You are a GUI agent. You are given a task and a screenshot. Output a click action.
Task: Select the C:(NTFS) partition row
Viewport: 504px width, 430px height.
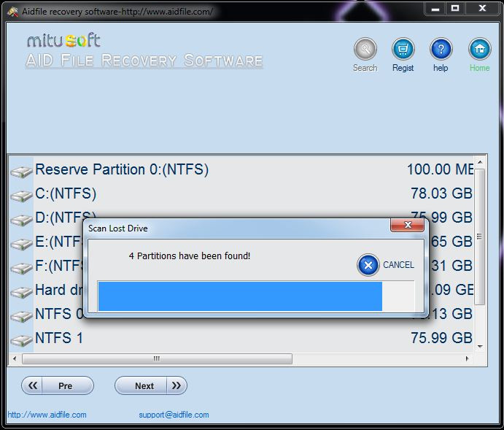[241, 193]
